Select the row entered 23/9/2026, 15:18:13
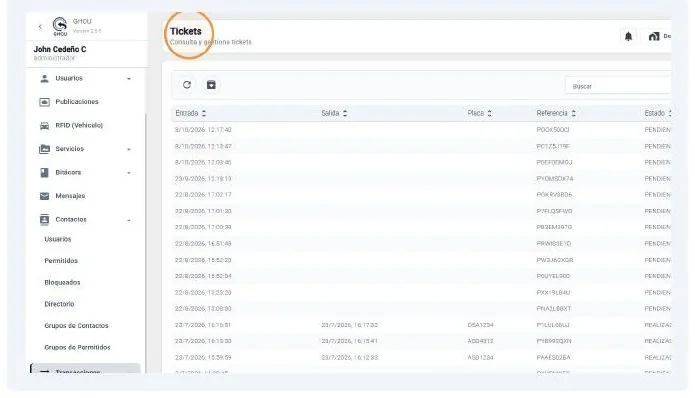Viewport: 695px width, 398px height. [x=421, y=179]
